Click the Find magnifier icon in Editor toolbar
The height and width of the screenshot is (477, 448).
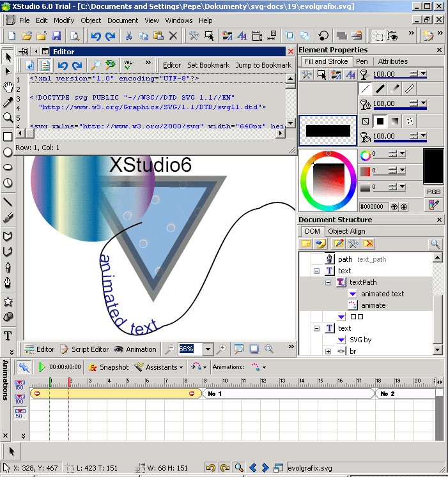click(x=96, y=64)
